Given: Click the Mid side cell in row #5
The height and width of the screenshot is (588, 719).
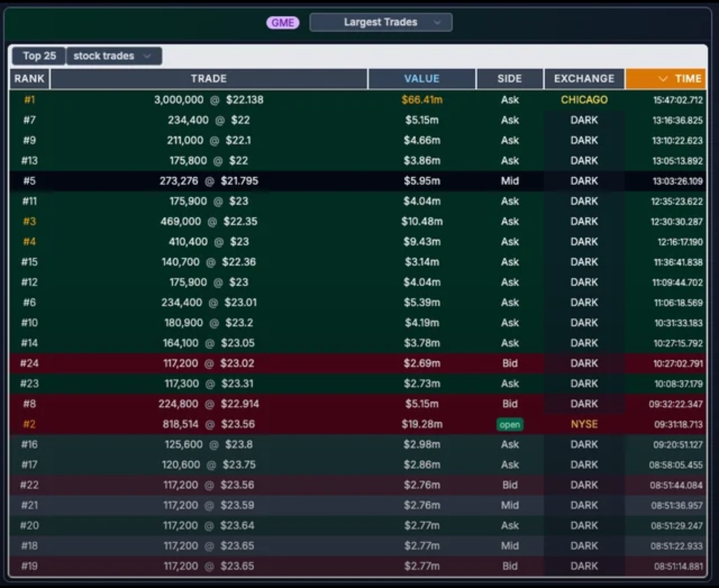Looking at the screenshot, I should point(510,181).
